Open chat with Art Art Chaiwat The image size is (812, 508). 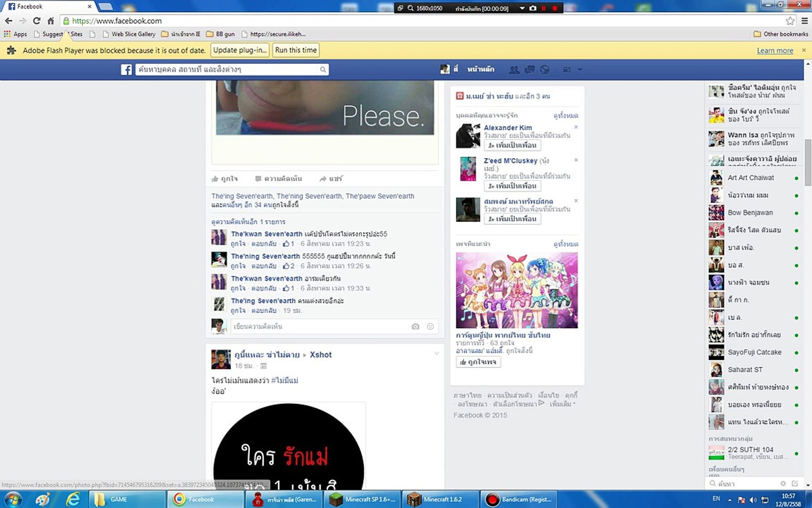pos(754,178)
